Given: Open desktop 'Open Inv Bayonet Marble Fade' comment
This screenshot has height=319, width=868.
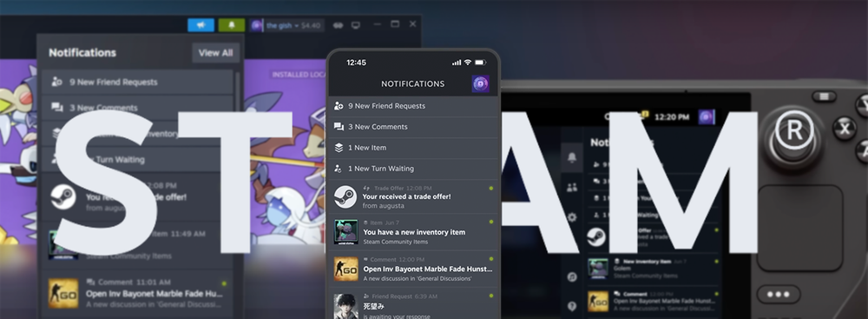Looking at the screenshot, I should (137, 293).
